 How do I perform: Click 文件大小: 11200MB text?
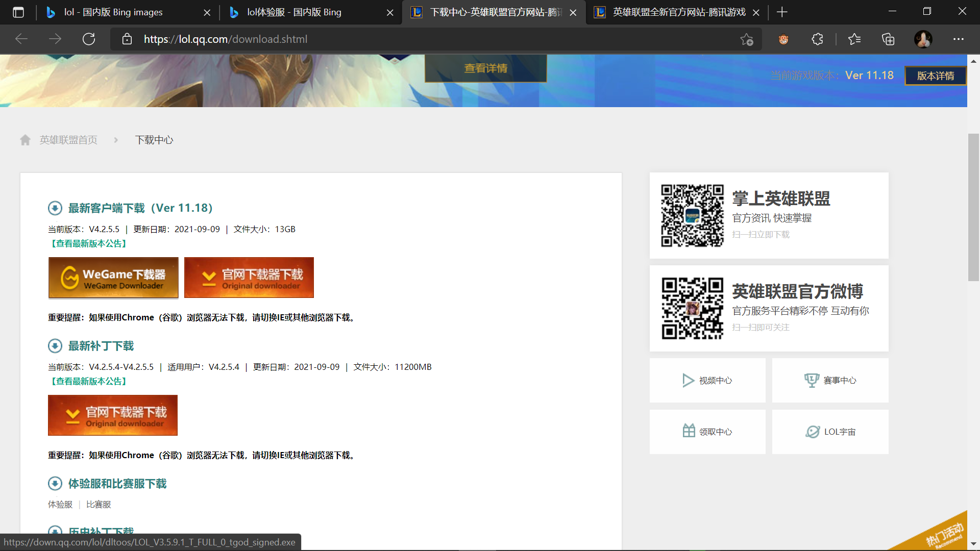click(392, 367)
